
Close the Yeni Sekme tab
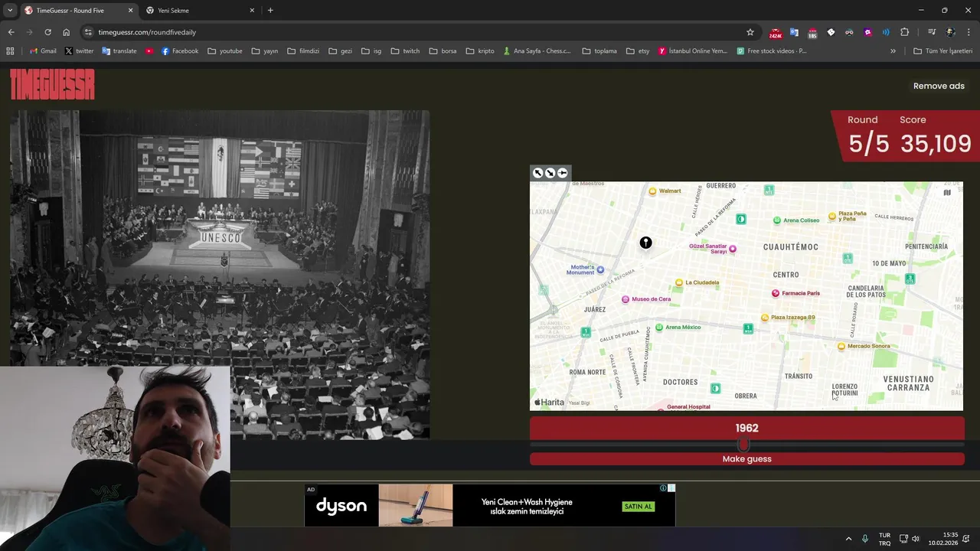tap(252, 11)
